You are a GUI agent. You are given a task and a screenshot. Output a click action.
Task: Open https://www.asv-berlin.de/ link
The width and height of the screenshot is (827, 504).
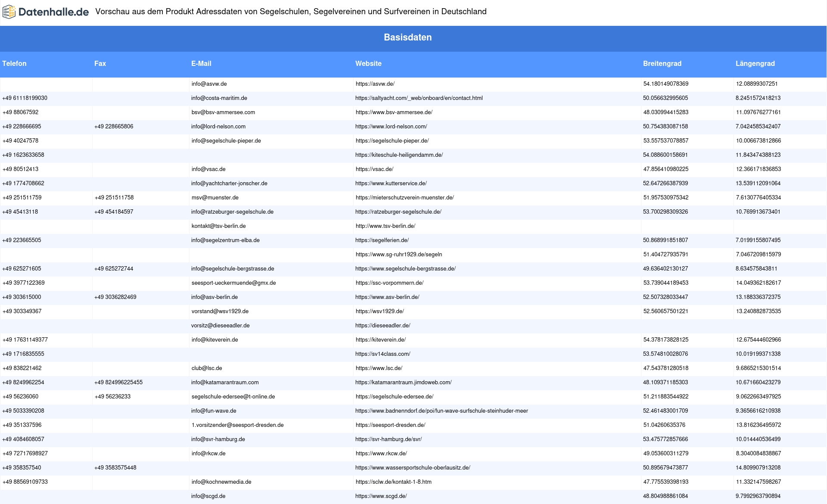[387, 297]
